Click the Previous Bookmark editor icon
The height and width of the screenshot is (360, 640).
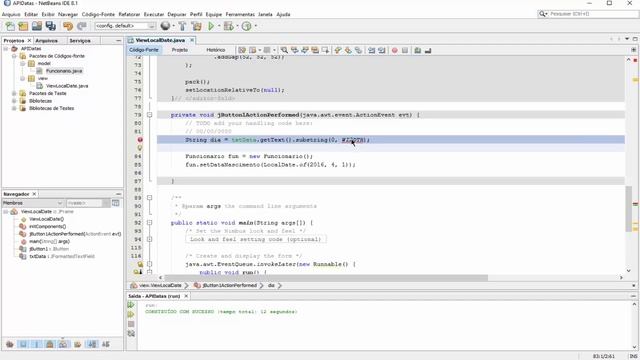click(x=338, y=50)
